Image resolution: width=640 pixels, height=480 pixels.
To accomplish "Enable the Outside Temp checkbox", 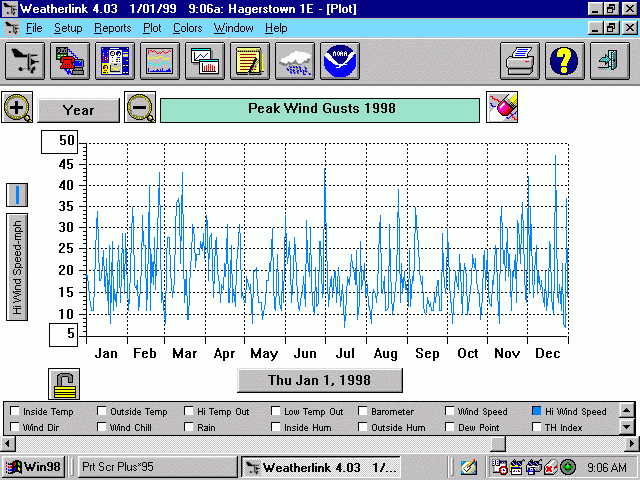I will [x=102, y=411].
